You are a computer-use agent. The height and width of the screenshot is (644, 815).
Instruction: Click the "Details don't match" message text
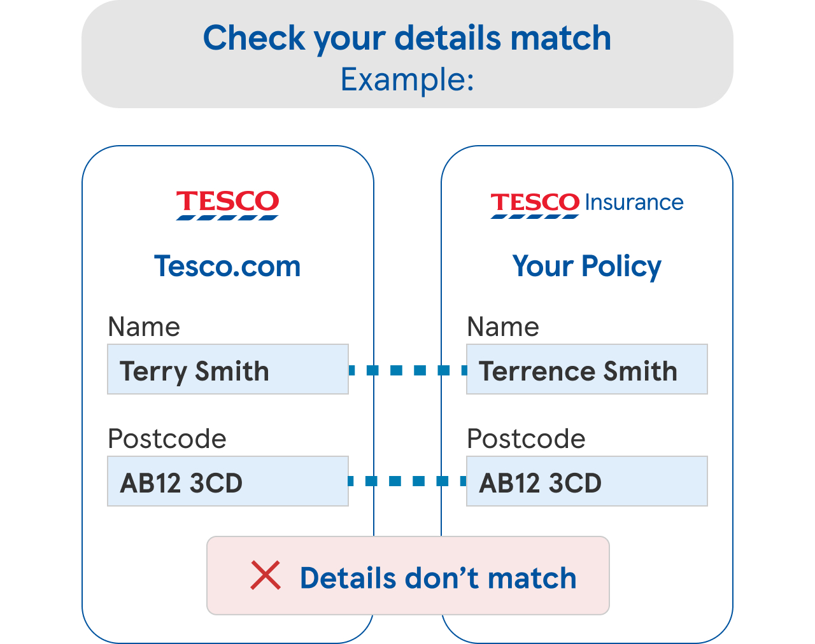438,578
